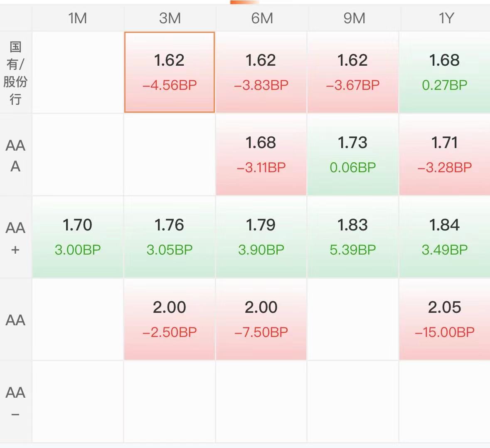This screenshot has height=448, width=490.
Task: Select the 1Y column header
Action: tap(445, 18)
